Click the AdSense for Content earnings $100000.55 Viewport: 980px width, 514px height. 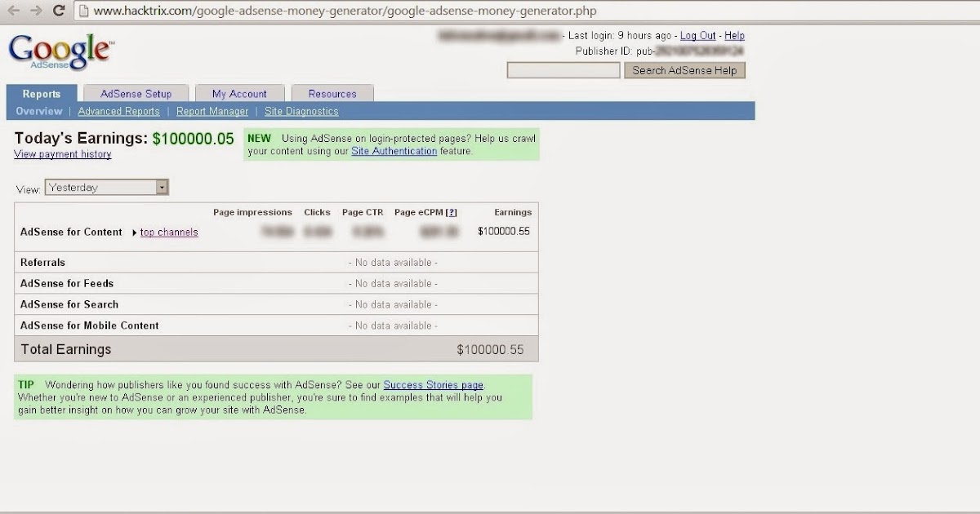pos(504,232)
